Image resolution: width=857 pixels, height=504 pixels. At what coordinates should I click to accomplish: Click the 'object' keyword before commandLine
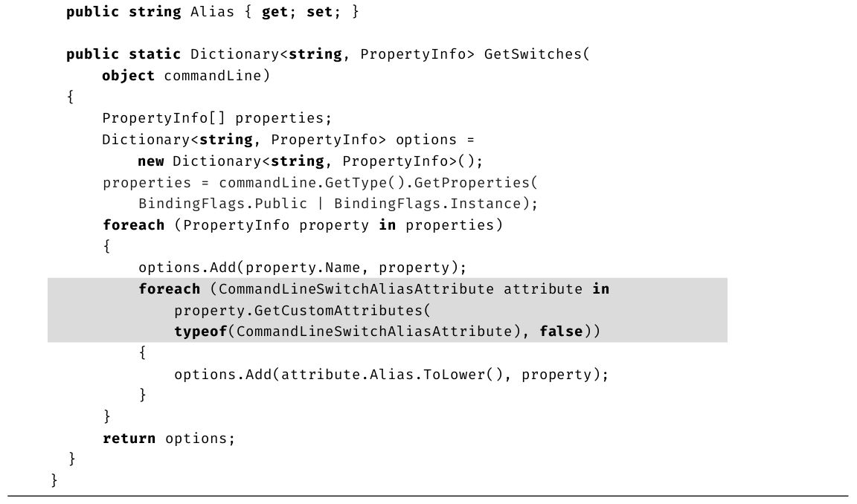[128, 76]
